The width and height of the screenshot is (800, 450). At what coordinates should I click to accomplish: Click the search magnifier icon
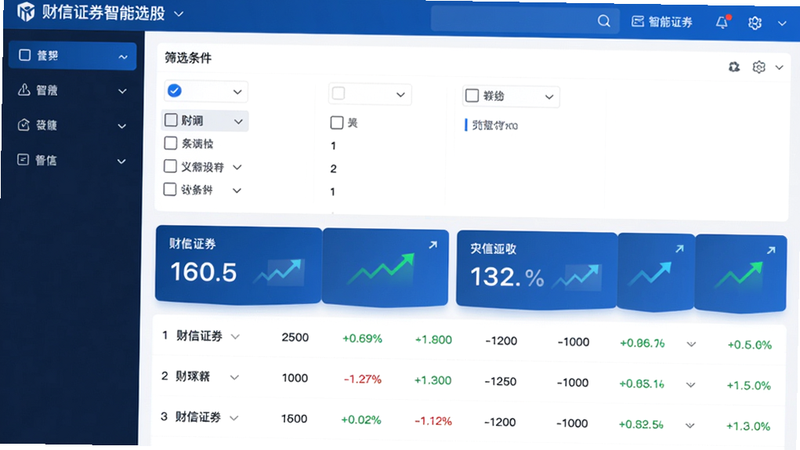604,21
